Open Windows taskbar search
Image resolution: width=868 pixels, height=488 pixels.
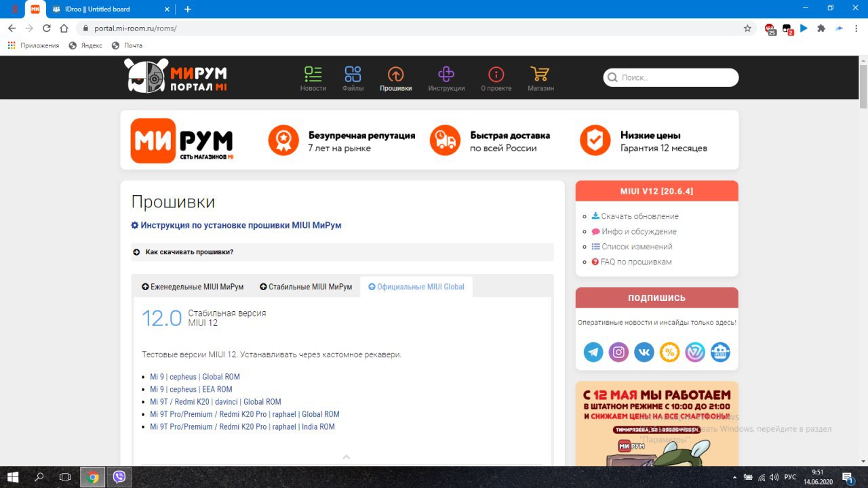click(x=39, y=477)
